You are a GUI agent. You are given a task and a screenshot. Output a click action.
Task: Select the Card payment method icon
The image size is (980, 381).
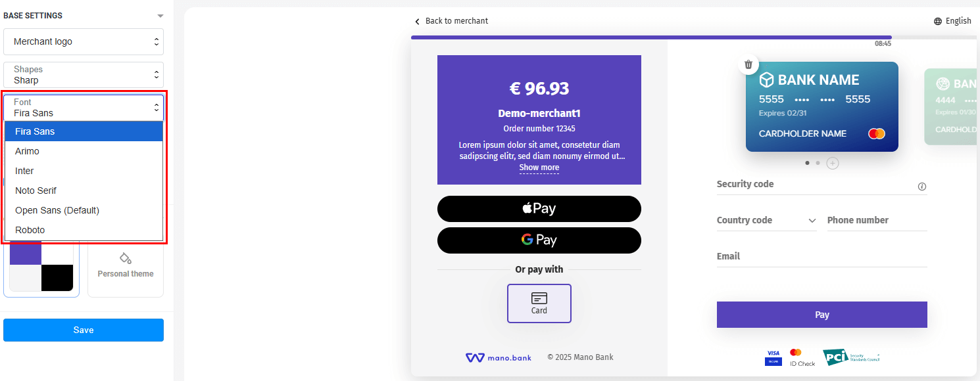click(x=539, y=298)
